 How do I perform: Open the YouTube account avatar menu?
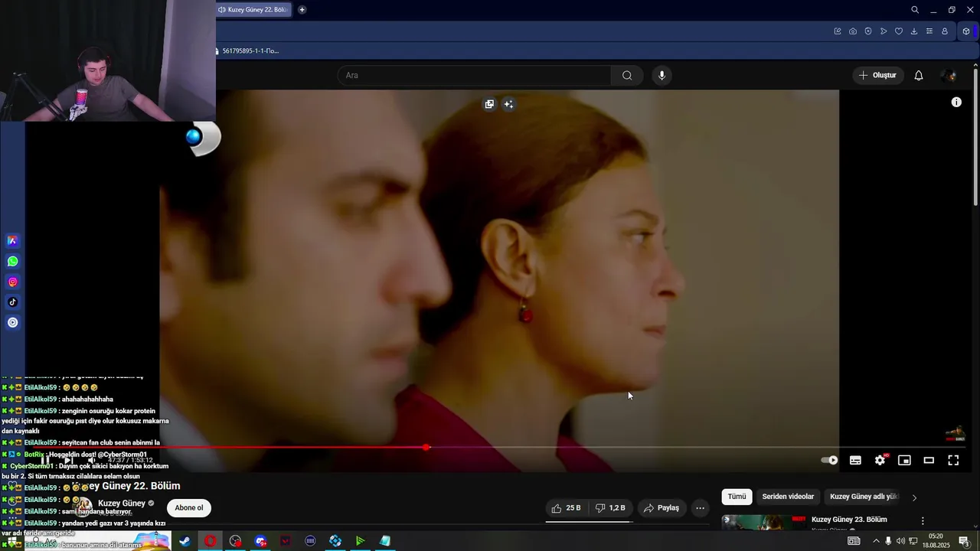tap(949, 75)
